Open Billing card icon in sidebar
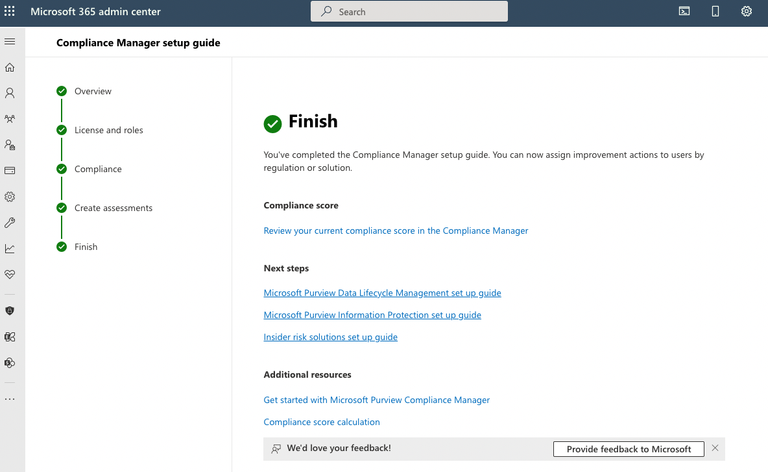 [x=10, y=171]
